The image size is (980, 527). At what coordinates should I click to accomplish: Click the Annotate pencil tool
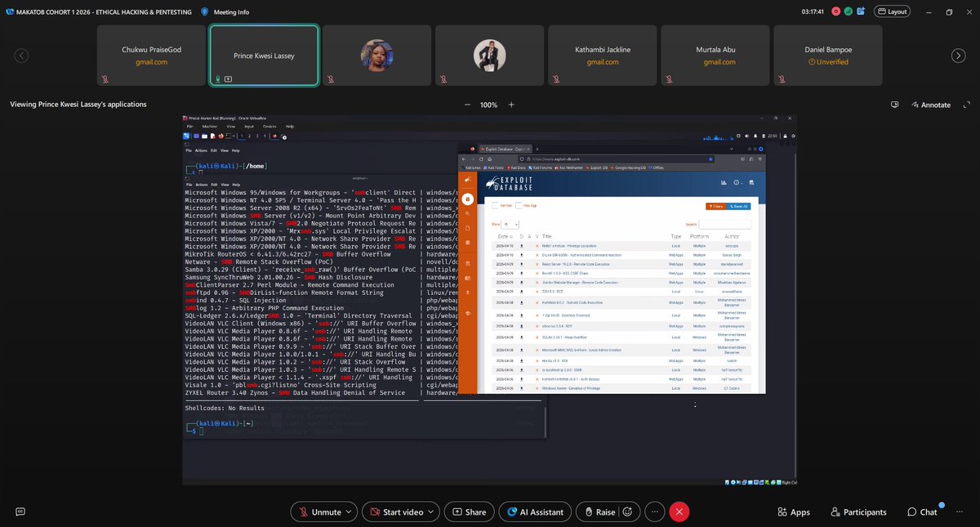click(x=929, y=105)
